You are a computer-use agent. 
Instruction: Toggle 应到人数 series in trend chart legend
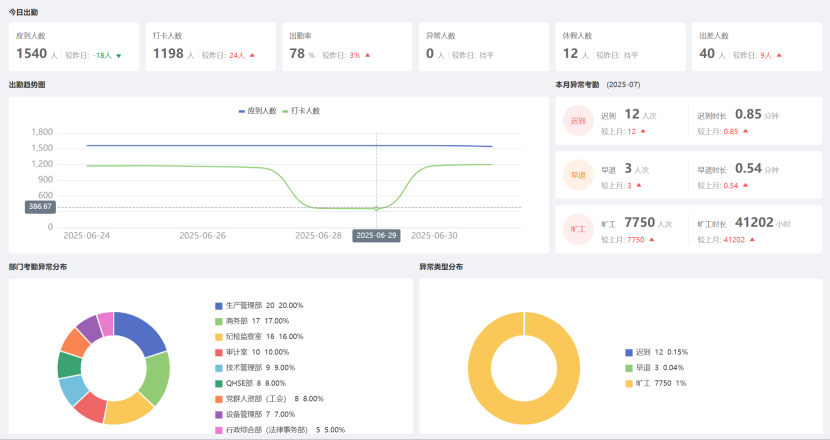[x=258, y=111]
